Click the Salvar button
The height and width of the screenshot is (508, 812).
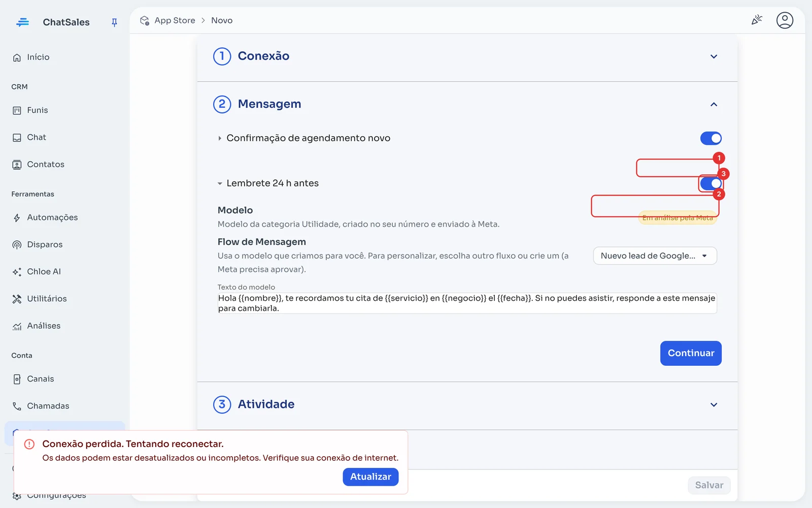[x=709, y=485]
